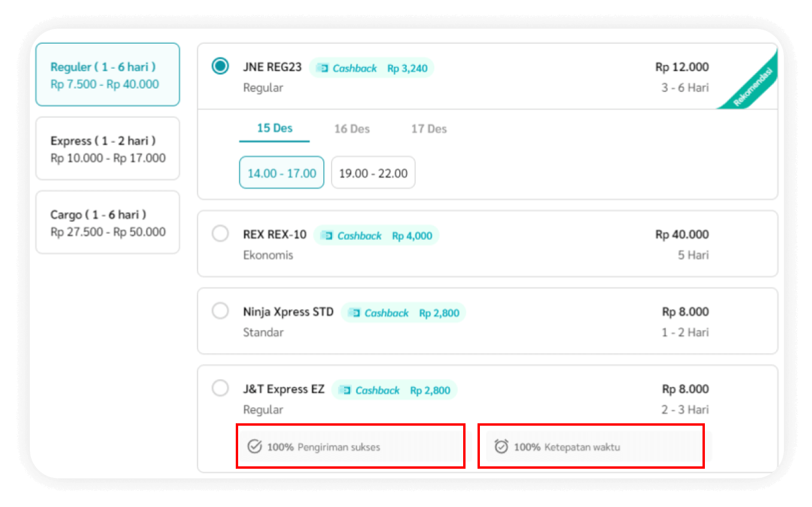Click the 1 - 2 Hari estimate for Ninja
Viewport: 812px width, 507px height.
pyautogui.click(x=685, y=332)
